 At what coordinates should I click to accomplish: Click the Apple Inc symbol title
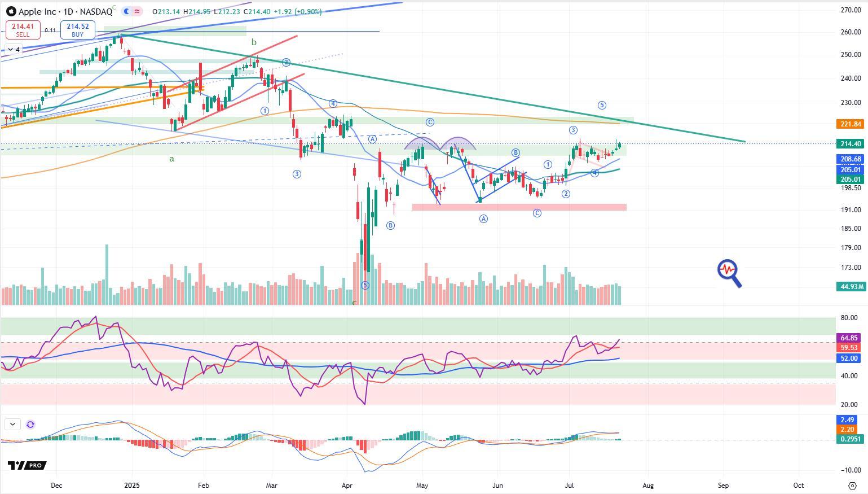(x=64, y=11)
